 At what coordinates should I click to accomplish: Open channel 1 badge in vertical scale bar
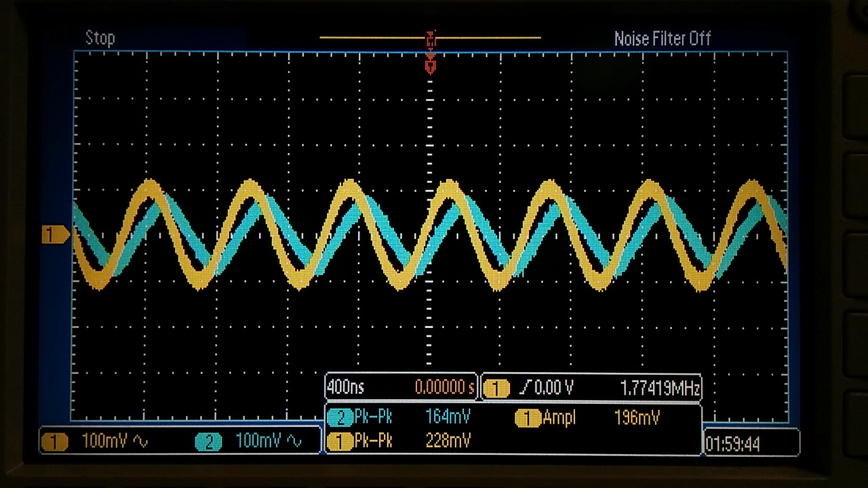click(55, 443)
